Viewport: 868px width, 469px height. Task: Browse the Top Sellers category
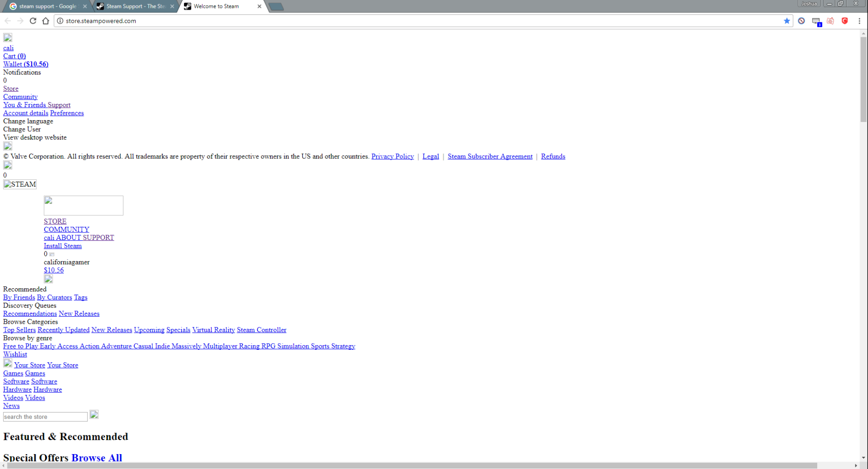pyautogui.click(x=19, y=330)
